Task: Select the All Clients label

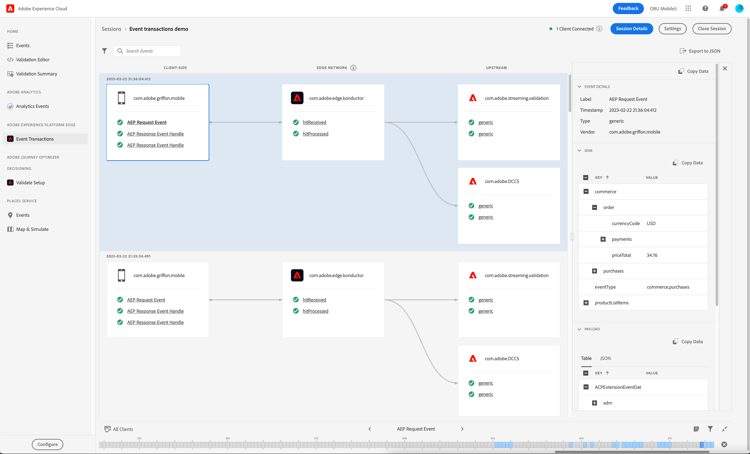Action: coord(123,429)
